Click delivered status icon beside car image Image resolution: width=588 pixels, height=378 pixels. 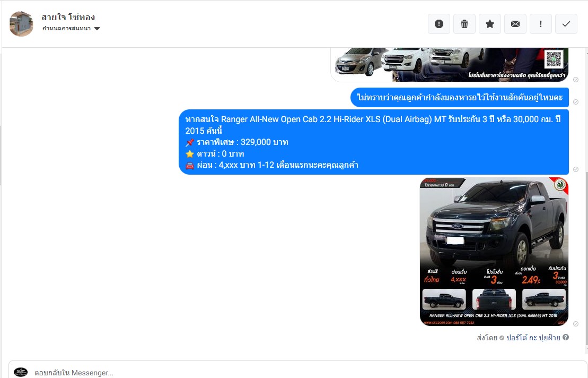pyautogui.click(x=576, y=323)
